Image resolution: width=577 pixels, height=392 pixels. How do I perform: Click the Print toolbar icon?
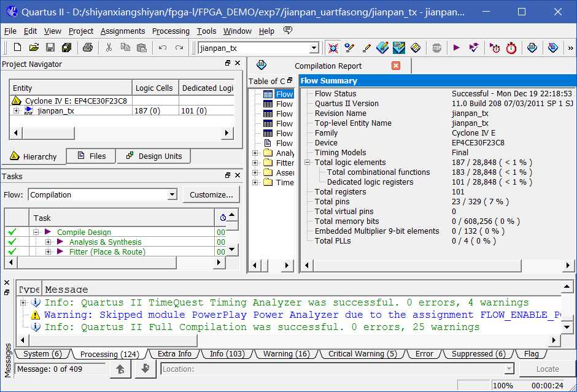[88, 48]
